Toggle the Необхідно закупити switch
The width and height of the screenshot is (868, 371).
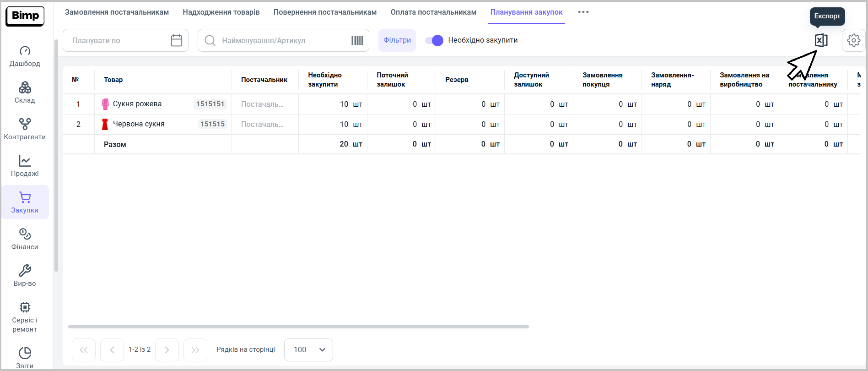434,40
